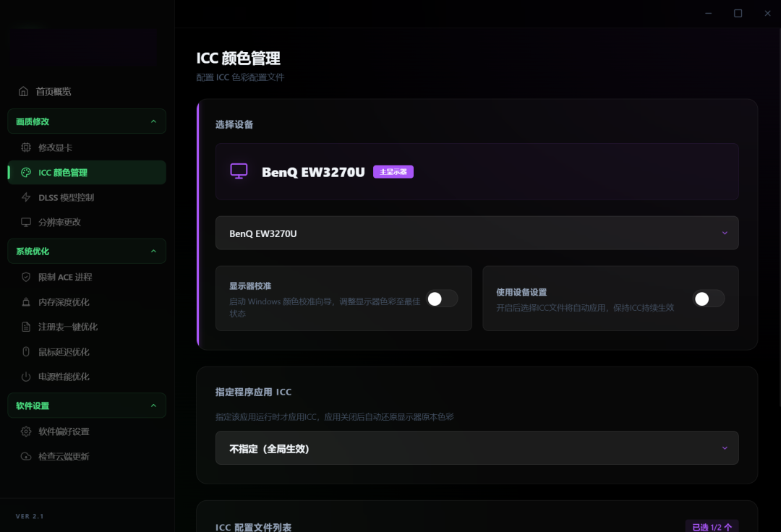Screen dimensions: 781x532
Task: Click the 系统优化 section header
Action: coord(87,252)
